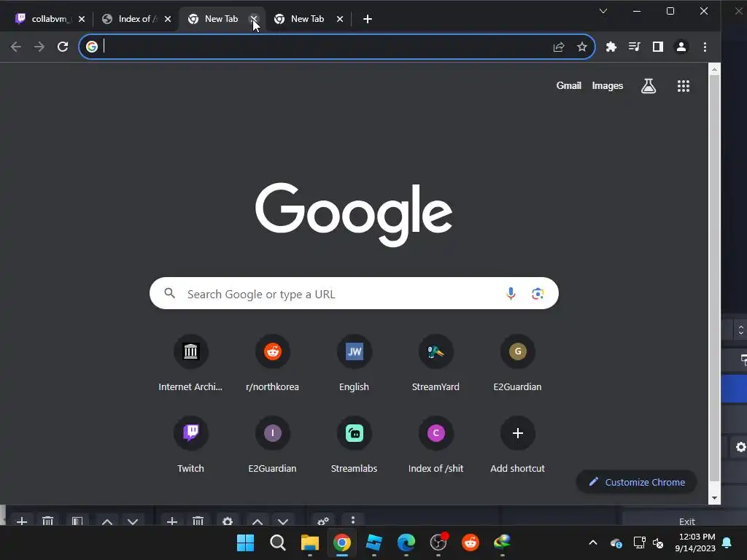The image size is (747, 560).
Task: Add a new shortcut tile
Action: pyautogui.click(x=517, y=445)
